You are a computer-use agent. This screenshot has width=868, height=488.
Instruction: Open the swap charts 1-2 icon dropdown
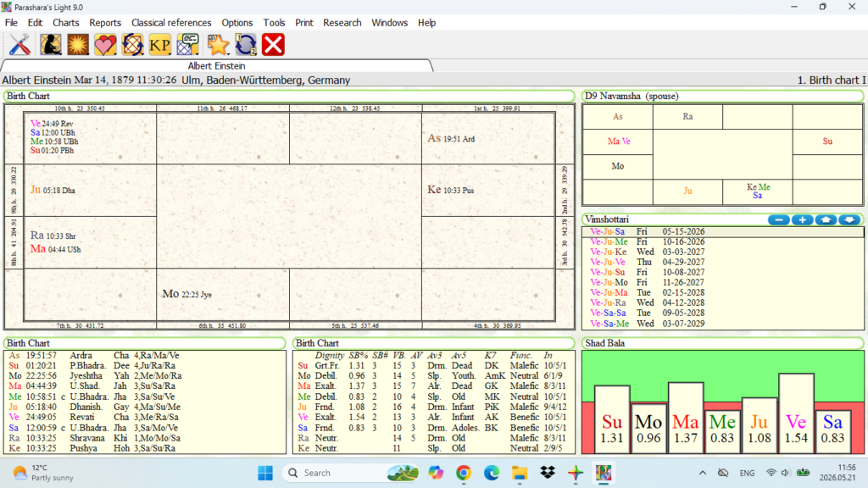[x=254, y=53]
